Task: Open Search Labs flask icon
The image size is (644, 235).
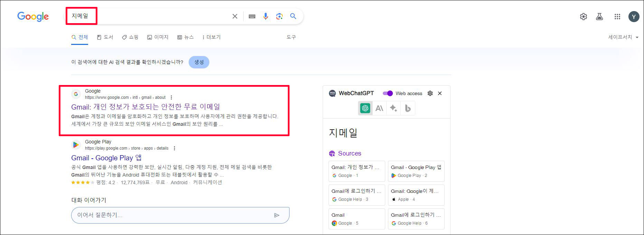Action: point(599,17)
